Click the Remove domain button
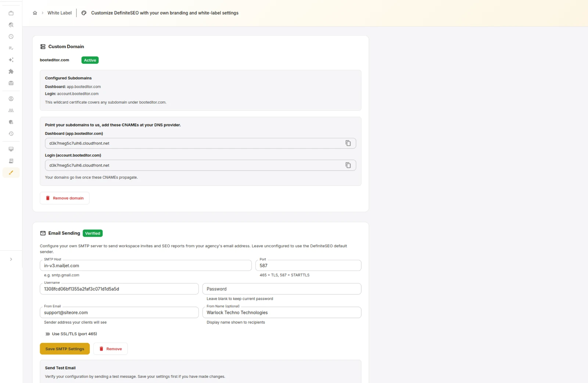This screenshot has height=383, width=588. 65,198
